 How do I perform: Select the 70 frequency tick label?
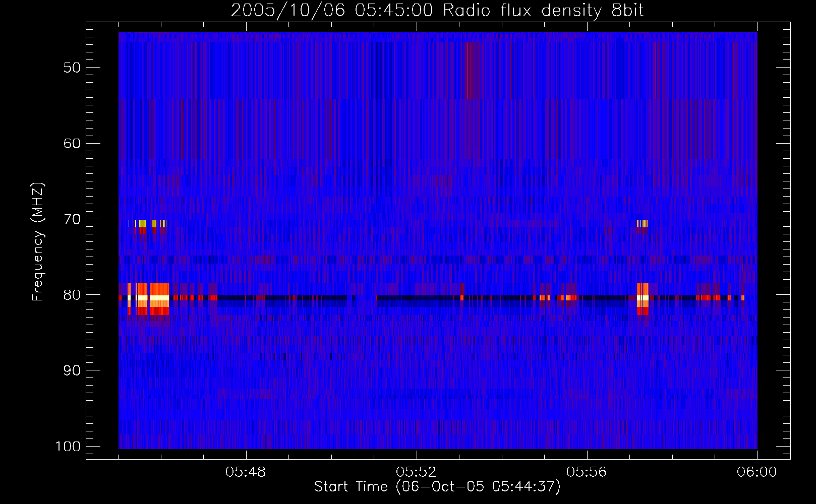tap(72, 219)
